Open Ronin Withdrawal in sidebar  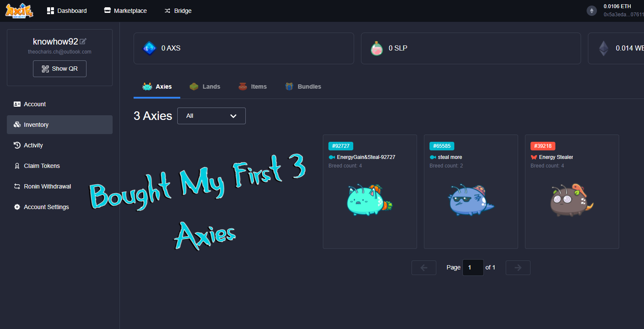[x=60, y=186]
